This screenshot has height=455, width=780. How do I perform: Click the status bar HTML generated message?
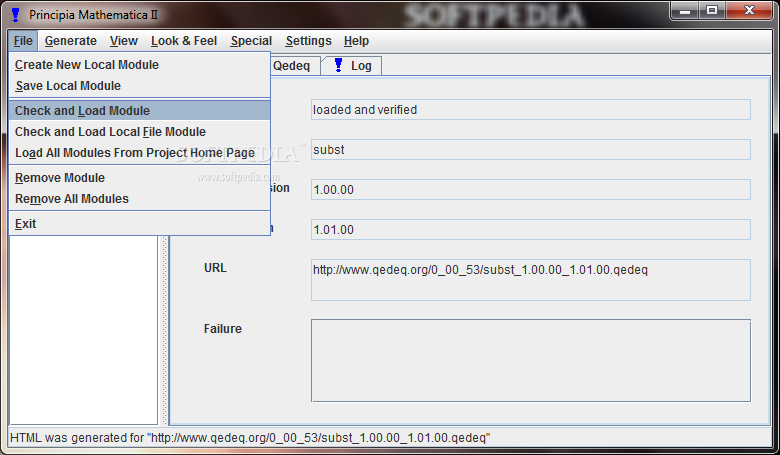tap(250, 438)
